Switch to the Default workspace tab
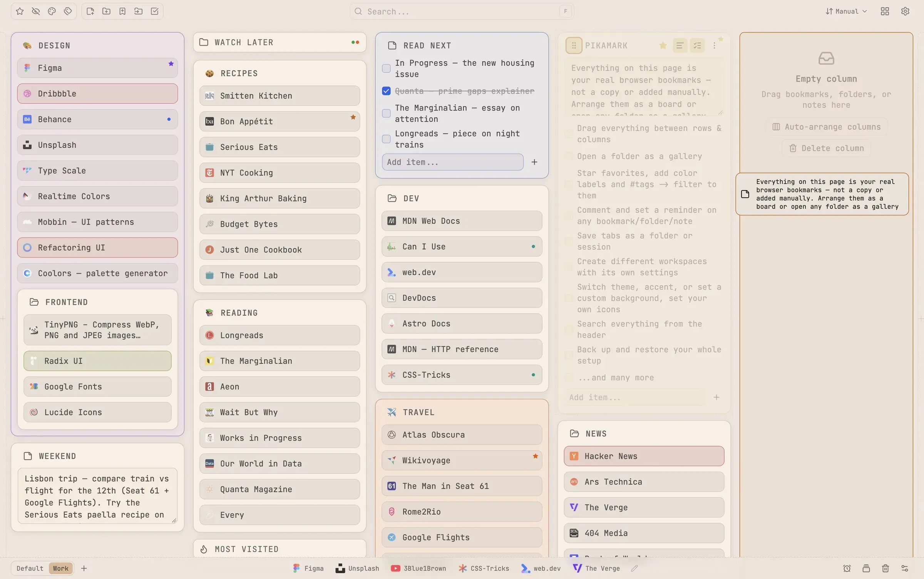The image size is (924, 579). click(30, 568)
